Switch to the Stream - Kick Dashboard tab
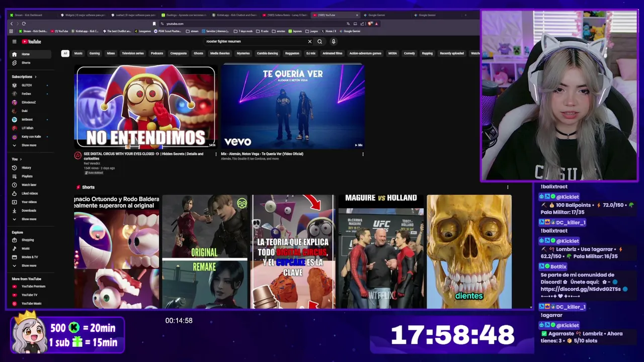644x362 pixels. tap(33, 15)
